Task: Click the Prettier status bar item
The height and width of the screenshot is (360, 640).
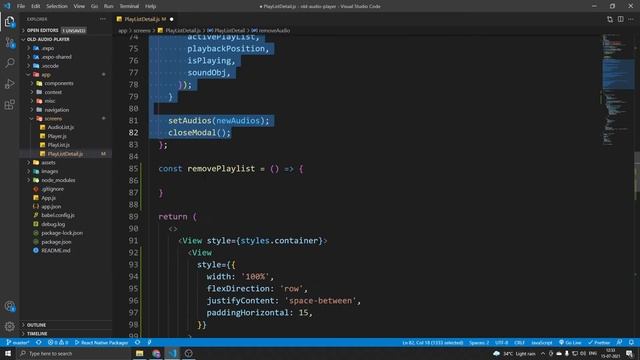Action: 599,342
